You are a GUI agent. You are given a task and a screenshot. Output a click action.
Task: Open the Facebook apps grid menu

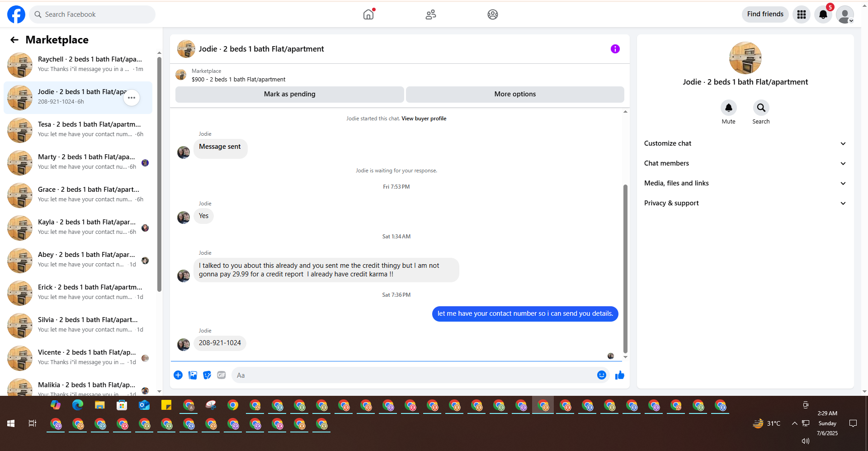[802, 14]
